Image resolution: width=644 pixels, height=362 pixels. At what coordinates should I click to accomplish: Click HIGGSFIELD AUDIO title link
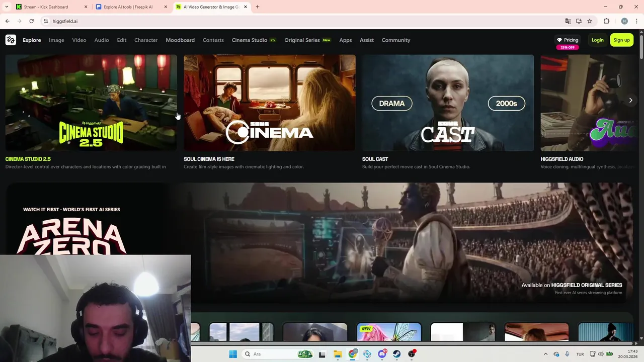coord(562,159)
